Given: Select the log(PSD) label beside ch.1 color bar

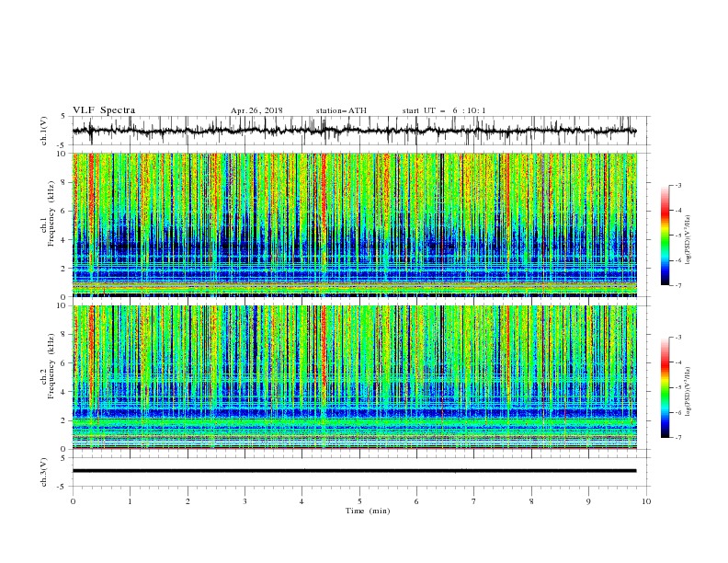Looking at the screenshot, I should (688, 240).
